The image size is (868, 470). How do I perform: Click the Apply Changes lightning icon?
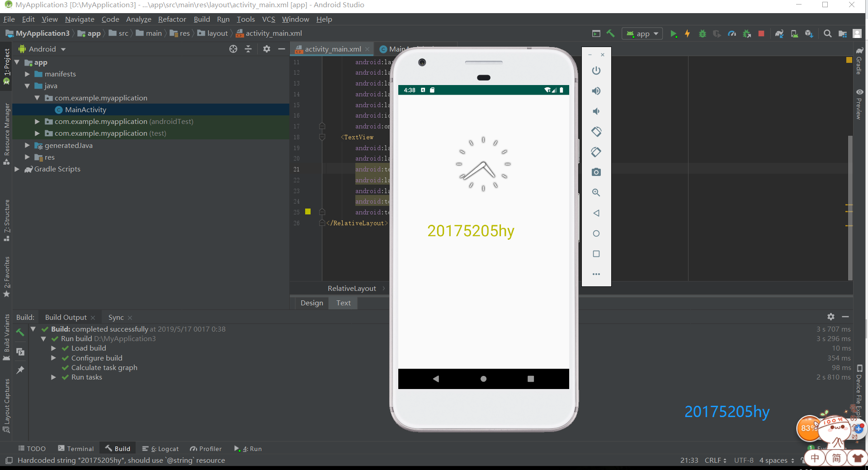688,33
